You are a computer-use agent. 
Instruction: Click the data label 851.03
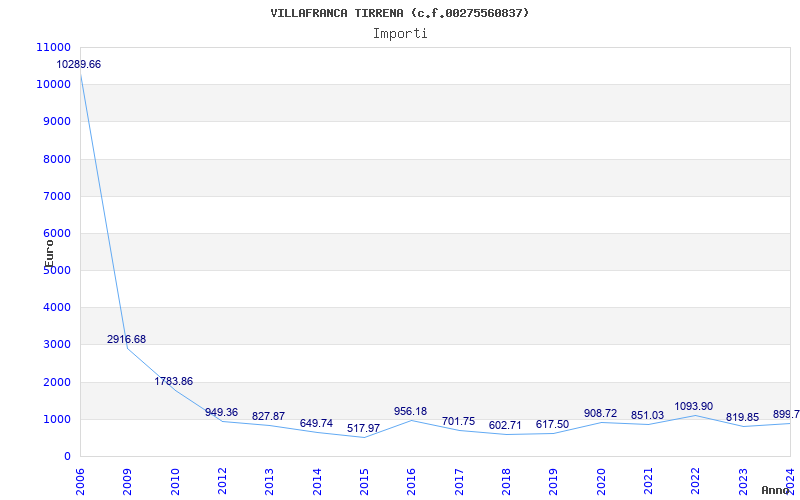pyautogui.click(x=647, y=415)
